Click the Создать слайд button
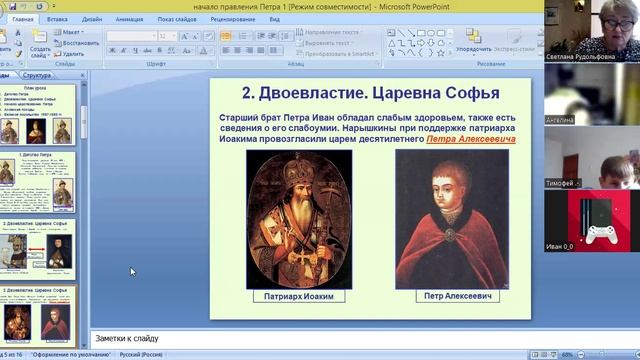640x360 pixels. click(40, 44)
